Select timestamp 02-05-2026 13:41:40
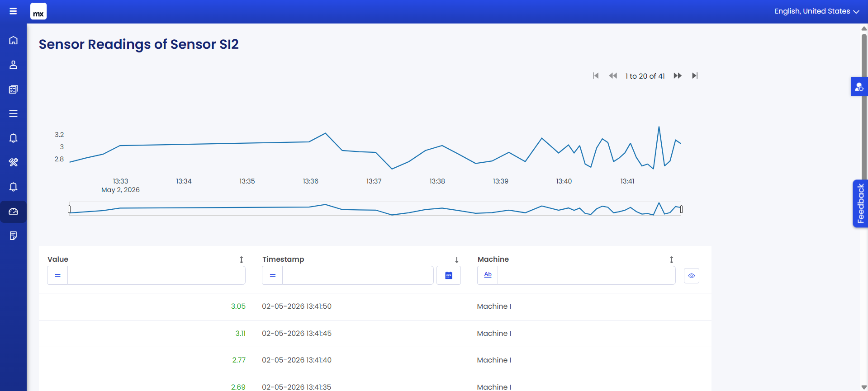The image size is (868, 391). tap(297, 360)
